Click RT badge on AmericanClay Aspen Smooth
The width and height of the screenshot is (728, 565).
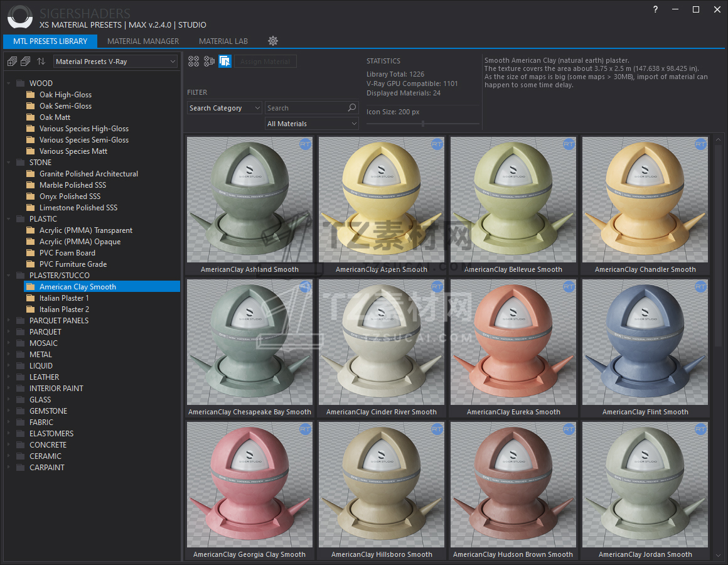437,144
